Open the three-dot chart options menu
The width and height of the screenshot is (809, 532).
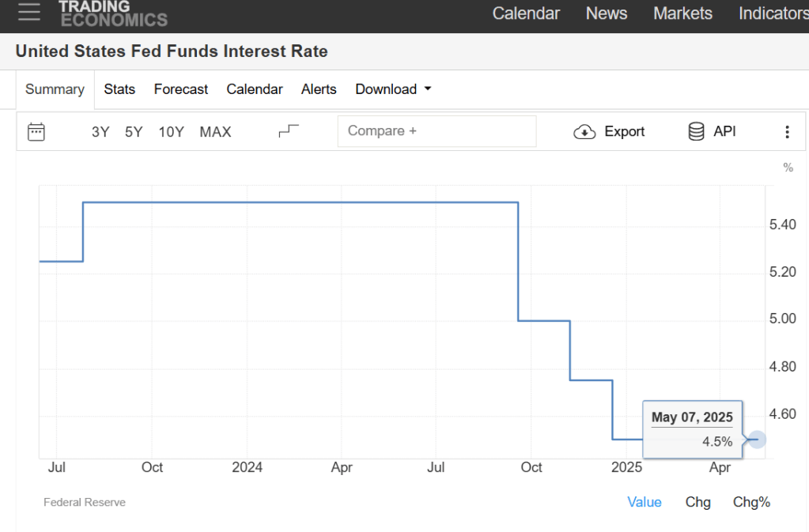[787, 132]
